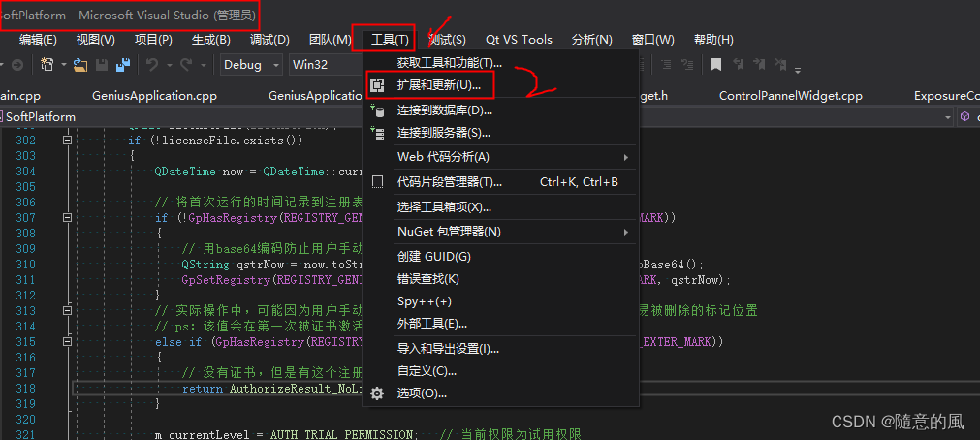Click the Redo arrow icon
This screenshot has height=440, width=980.
click(186, 64)
